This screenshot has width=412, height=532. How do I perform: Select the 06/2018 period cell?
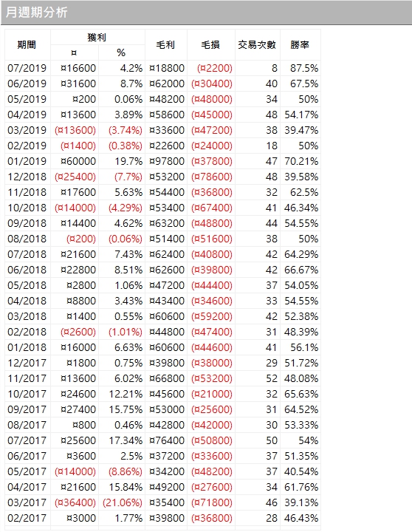(27, 270)
